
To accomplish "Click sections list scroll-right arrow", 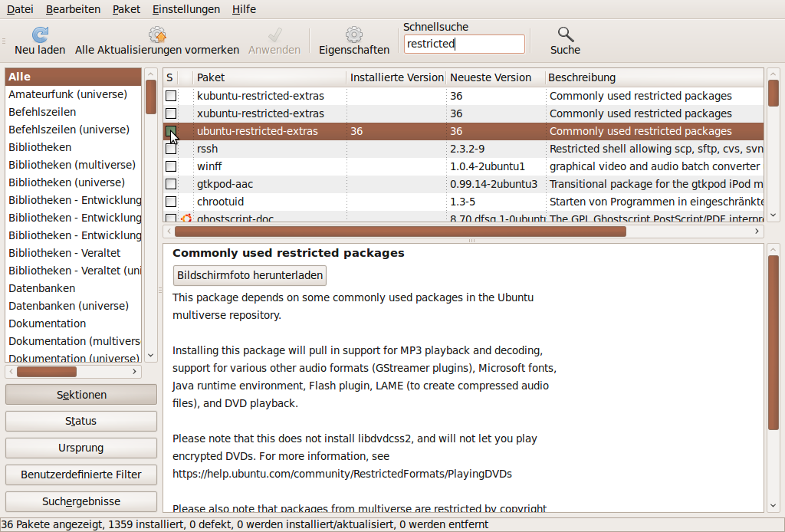I will point(134,371).
